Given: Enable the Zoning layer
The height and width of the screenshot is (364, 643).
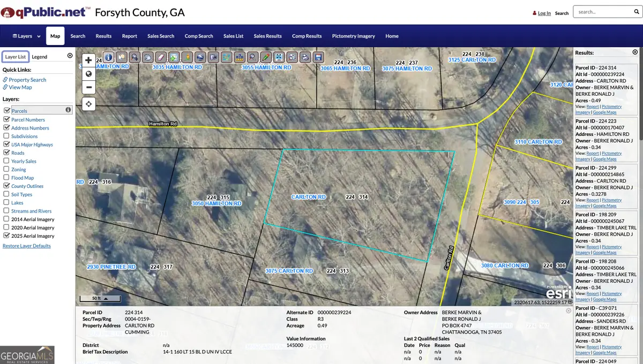Looking at the screenshot, I should (6, 169).
